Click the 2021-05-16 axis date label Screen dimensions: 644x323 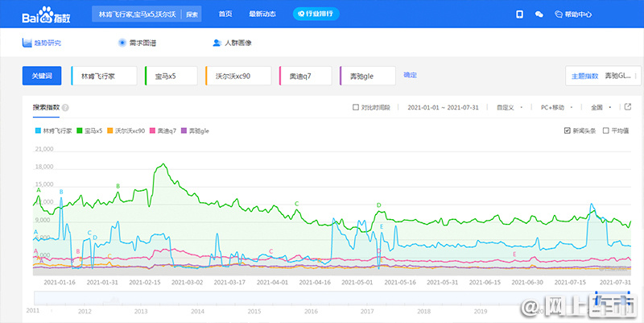coord(400,282)
